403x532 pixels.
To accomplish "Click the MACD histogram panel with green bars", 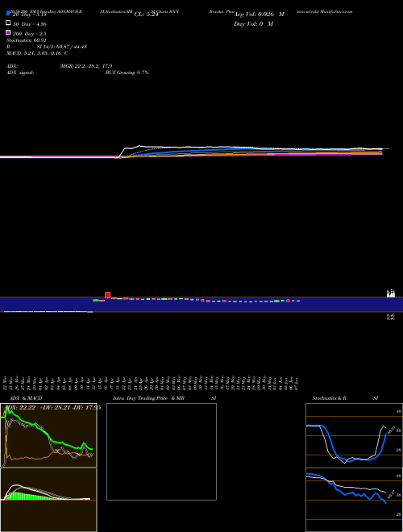I will [48, 500].
